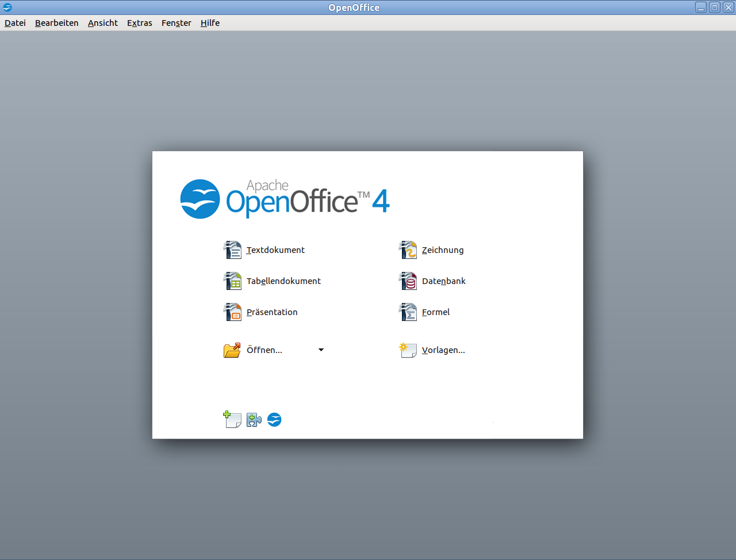Open the Datei menu

15,23
